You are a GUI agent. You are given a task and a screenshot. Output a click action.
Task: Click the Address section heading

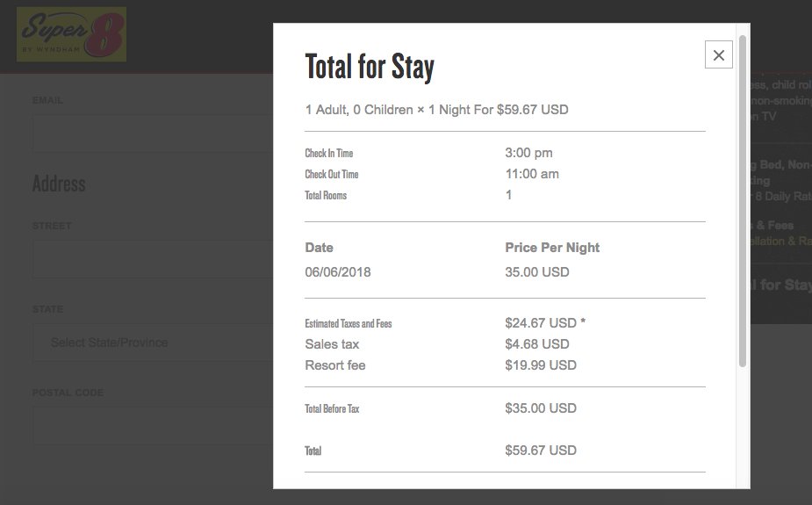(59, 184)
